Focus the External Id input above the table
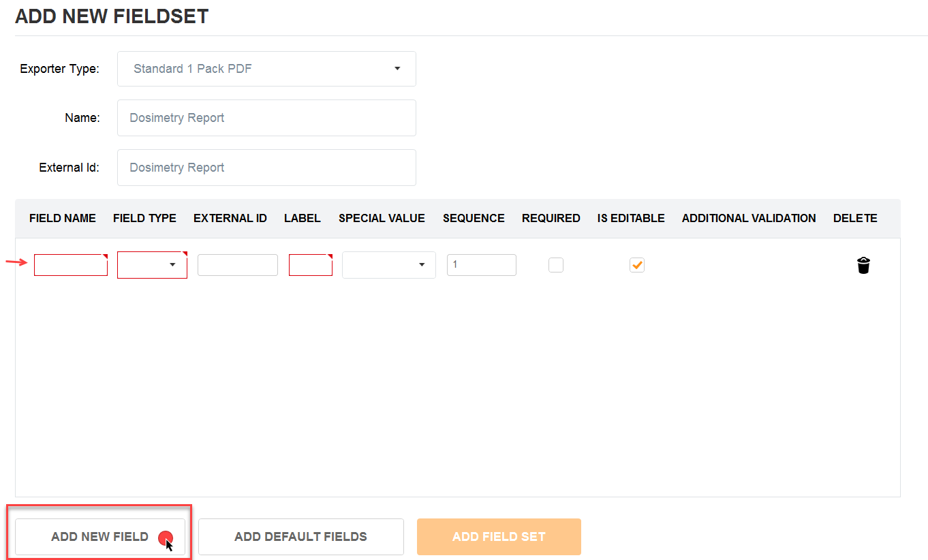928x560 pixels. point(266,168)
